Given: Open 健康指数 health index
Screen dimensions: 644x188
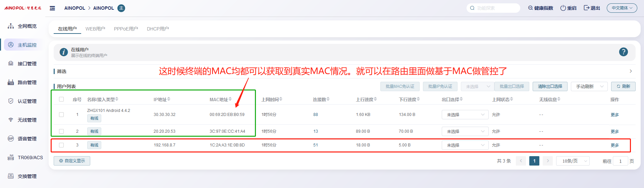Looking at the screenshot, I should (x=540, y=8).
